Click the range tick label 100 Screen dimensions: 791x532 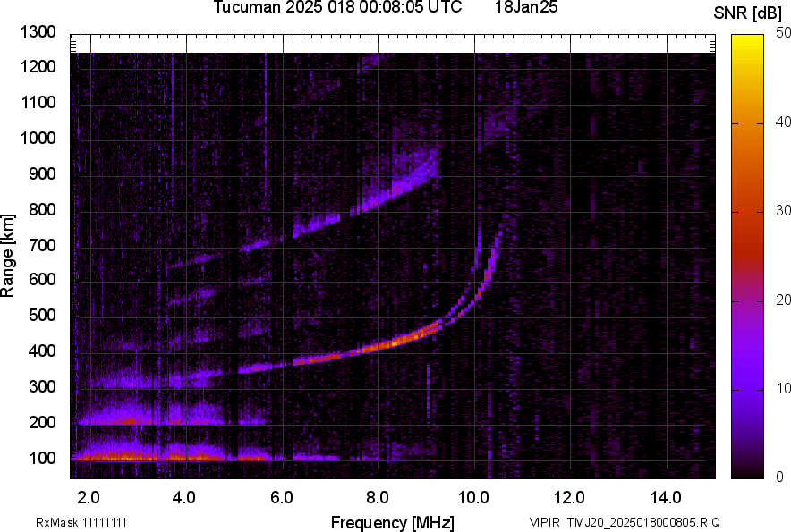tap(42, 458)
